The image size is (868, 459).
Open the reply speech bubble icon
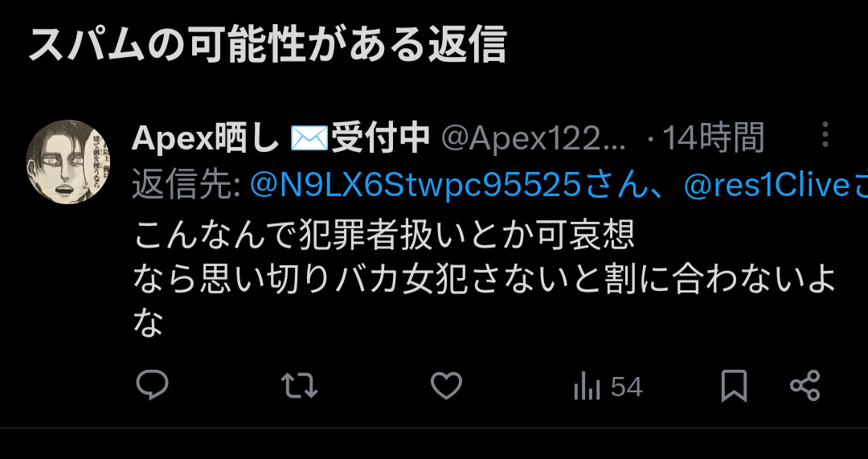point(152,385)
